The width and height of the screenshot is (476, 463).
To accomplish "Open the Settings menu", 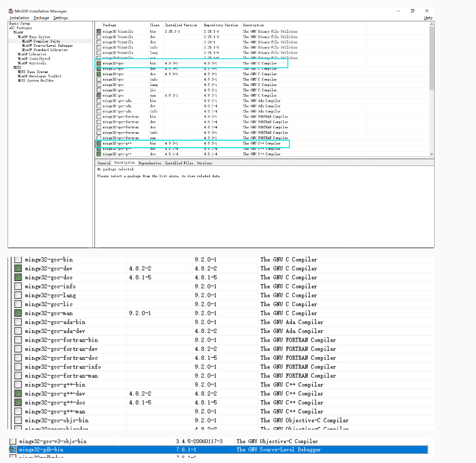I will pos(61,18).
